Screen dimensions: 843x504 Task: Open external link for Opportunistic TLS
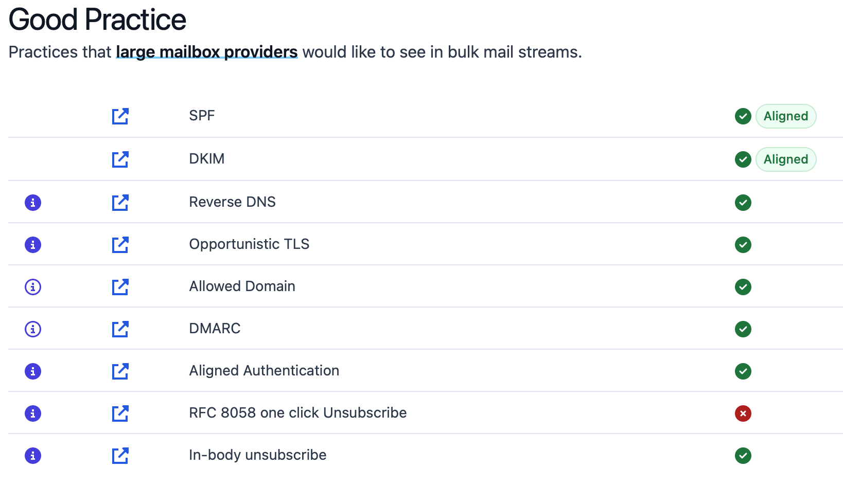[120, 245]
